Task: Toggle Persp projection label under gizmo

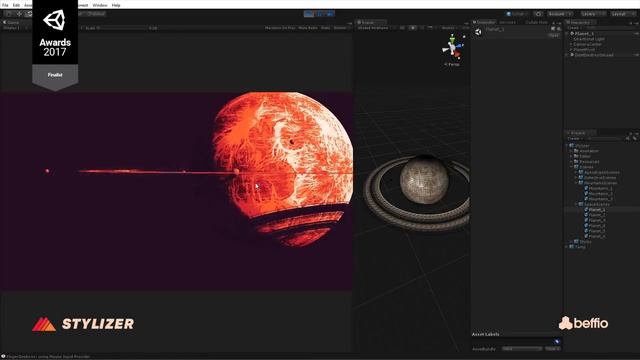Action: click(452, 64)
